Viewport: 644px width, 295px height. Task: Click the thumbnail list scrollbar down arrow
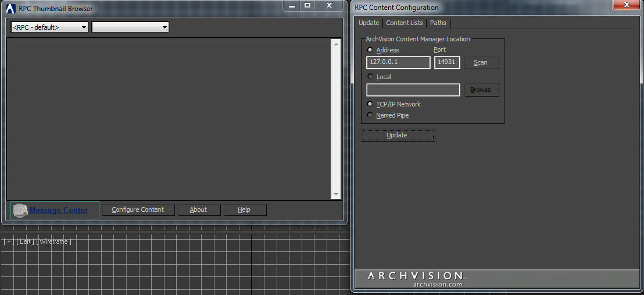[336, 194]
